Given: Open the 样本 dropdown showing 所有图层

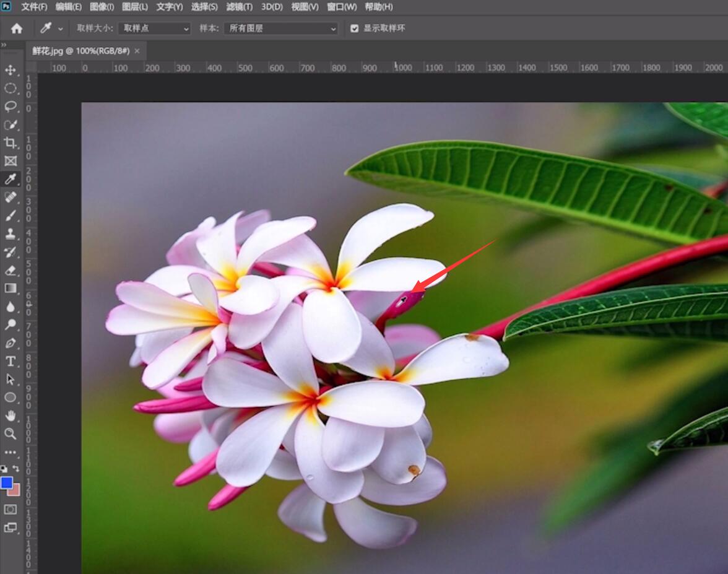Looking at the screenshot, I should [281, 28].
